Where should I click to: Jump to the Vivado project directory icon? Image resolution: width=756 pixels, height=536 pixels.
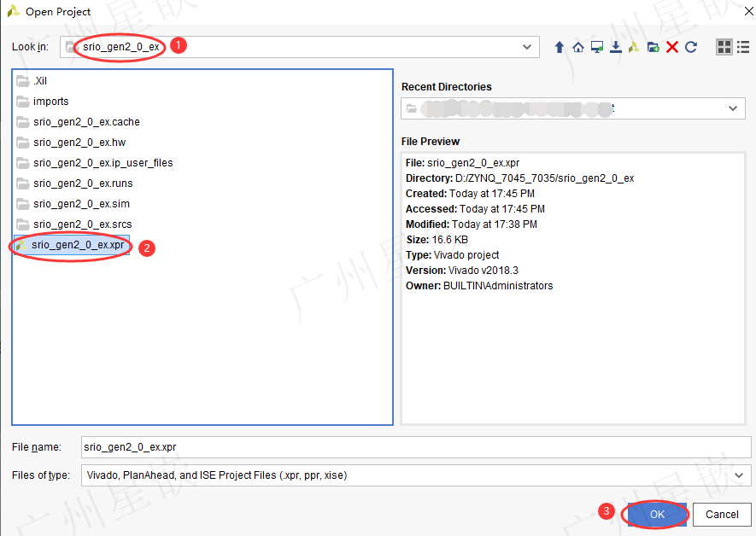[634, 47]
